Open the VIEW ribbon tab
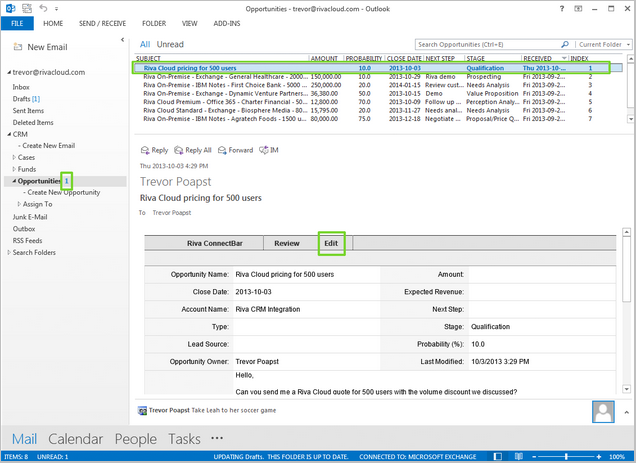 (x=189, y=24)
